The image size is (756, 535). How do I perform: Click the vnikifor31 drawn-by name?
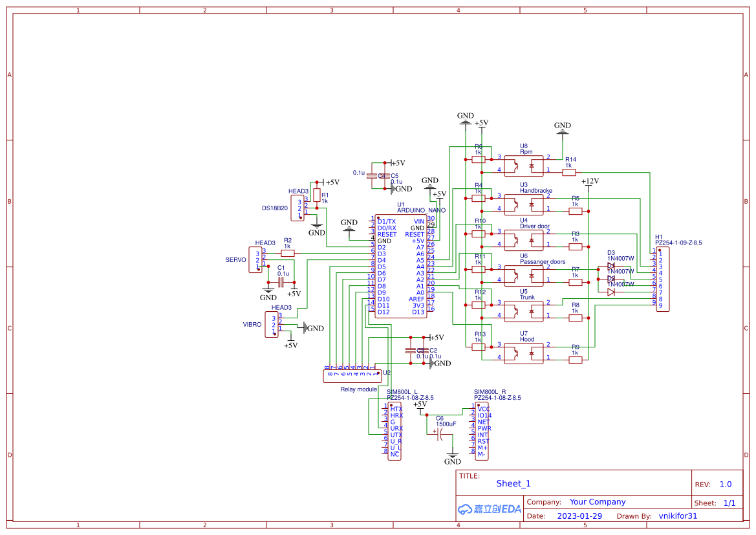677,516
